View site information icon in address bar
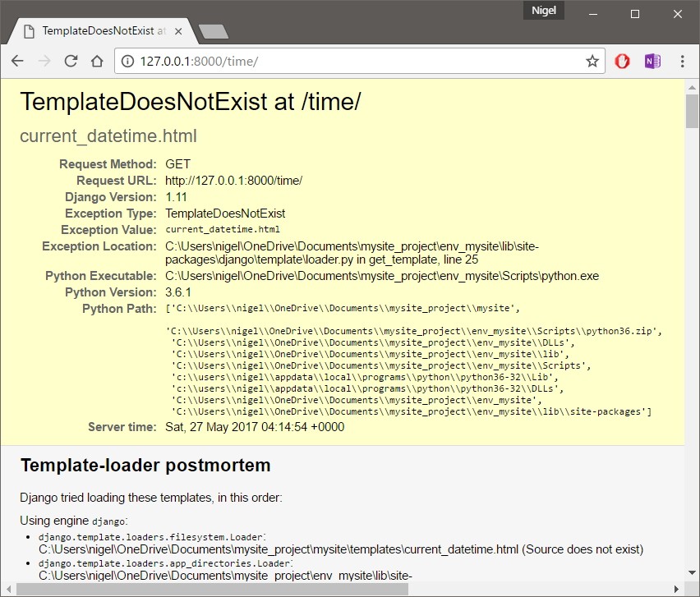700x597 pixels. [127, 61]
